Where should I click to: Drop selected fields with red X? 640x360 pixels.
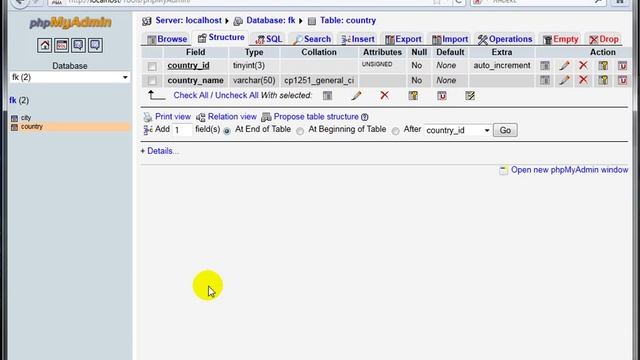point(384,96)
